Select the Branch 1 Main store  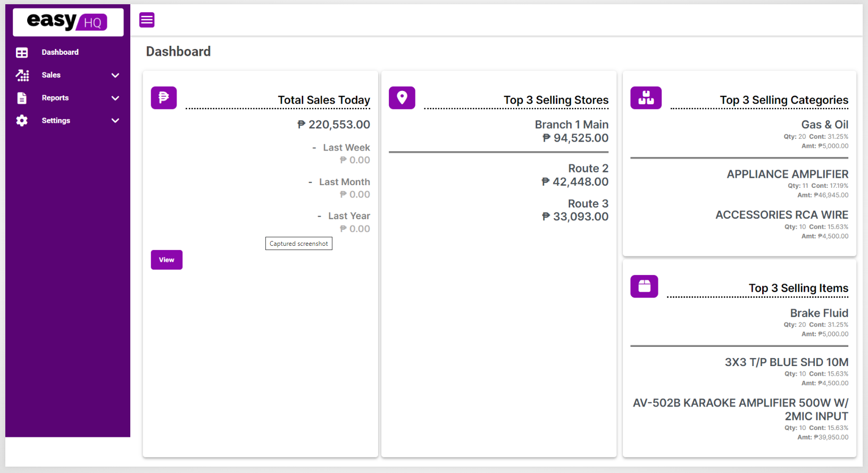click(572, 125)
